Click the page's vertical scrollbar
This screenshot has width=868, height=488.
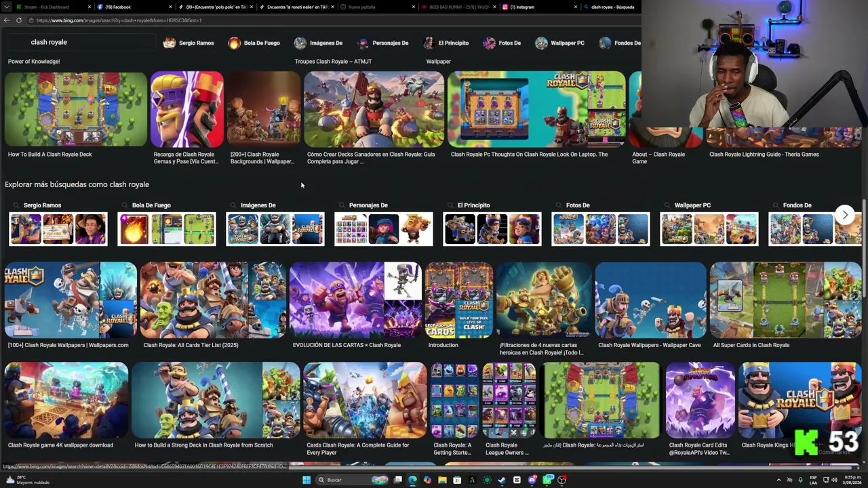tap(865, 248)
